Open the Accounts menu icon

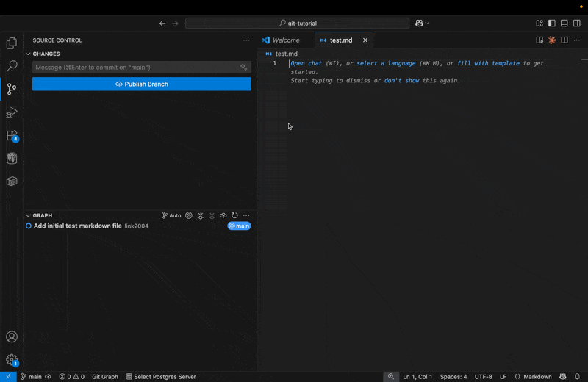coord(12,336)
